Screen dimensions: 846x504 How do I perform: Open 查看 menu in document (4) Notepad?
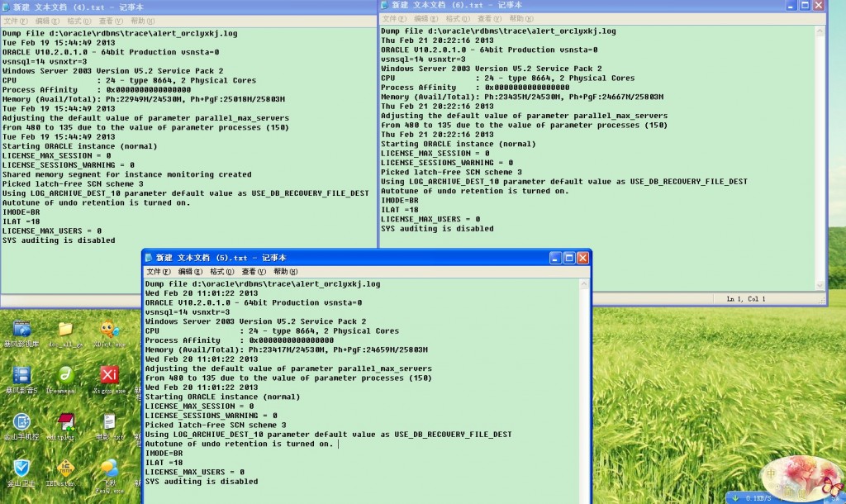[111, 21]
